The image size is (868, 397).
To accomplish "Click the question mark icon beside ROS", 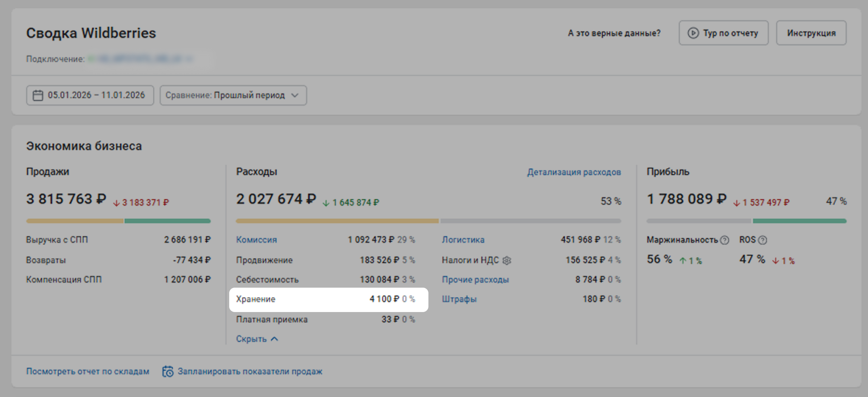I will coord(762,240).
